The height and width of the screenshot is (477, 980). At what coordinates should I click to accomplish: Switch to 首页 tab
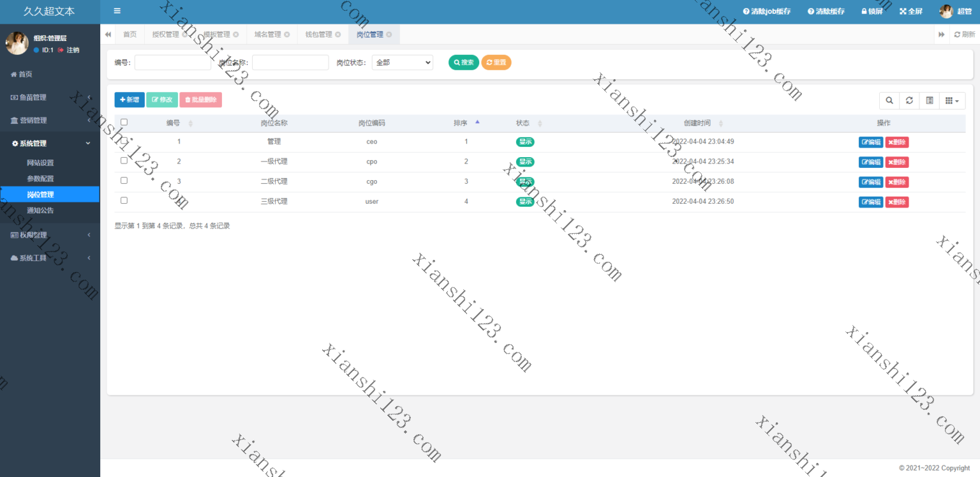(x=130, y=34)
